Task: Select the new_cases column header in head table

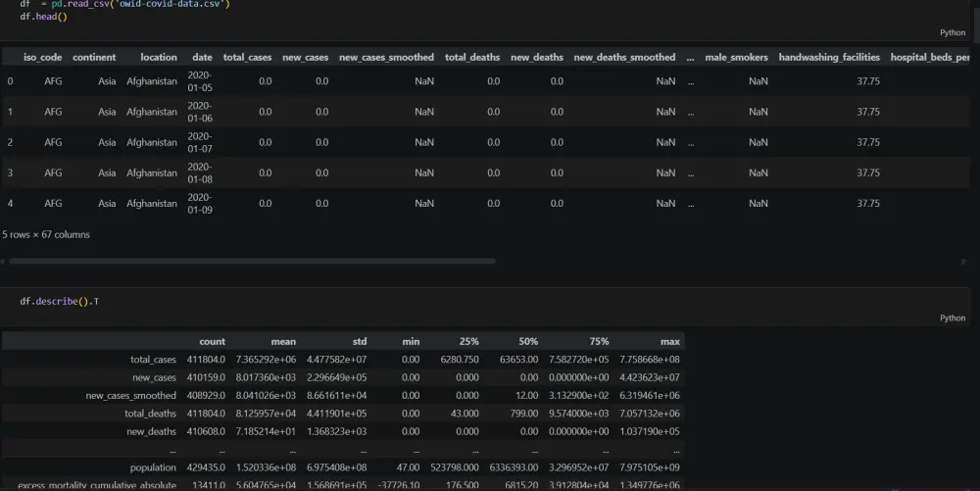Action: click(x=305, y=57)
